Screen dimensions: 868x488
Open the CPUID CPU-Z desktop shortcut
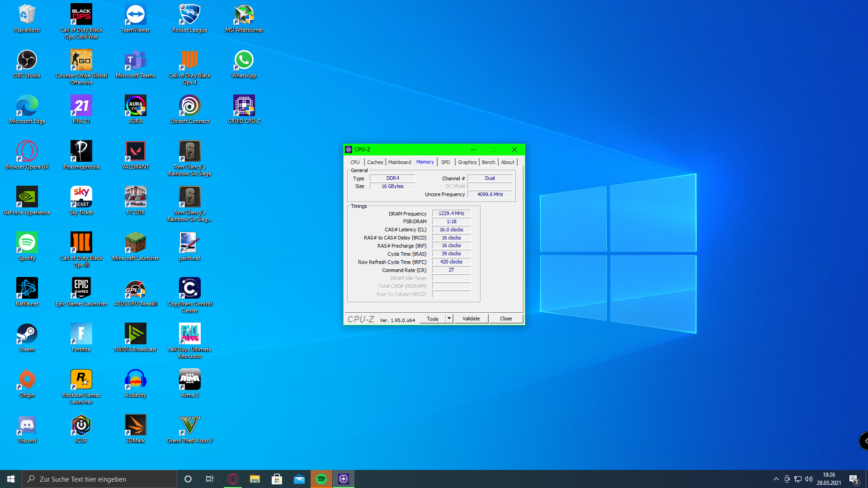point(244,106)
